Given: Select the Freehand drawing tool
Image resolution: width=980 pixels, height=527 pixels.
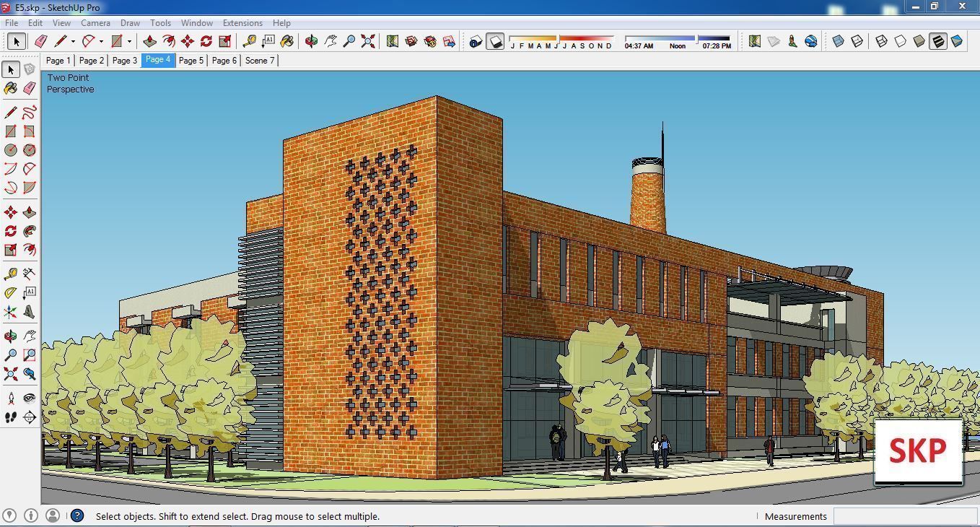Looking at the screenshot, I should pyautogui.click(x=30, y=112).
